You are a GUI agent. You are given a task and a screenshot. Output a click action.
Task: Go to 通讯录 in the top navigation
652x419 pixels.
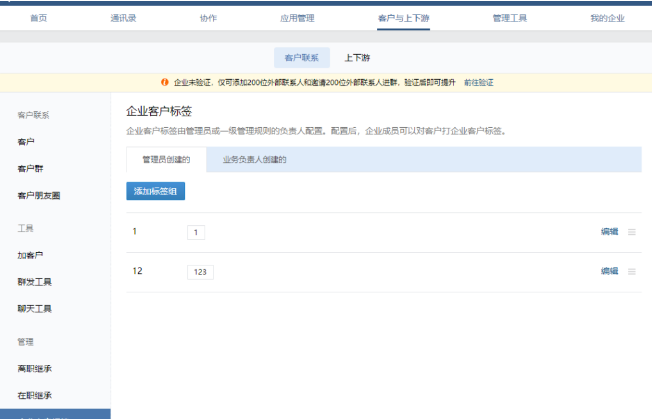(x=123, y=18)
